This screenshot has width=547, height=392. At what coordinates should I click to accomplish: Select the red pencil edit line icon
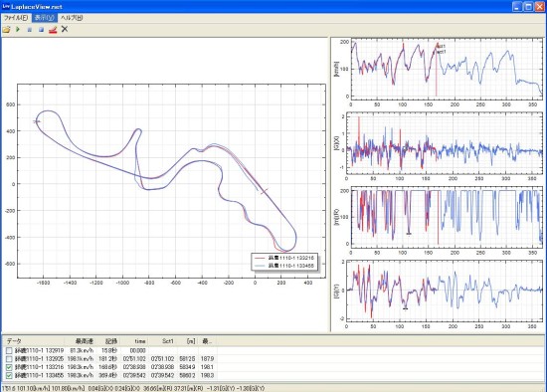point(53,30)
